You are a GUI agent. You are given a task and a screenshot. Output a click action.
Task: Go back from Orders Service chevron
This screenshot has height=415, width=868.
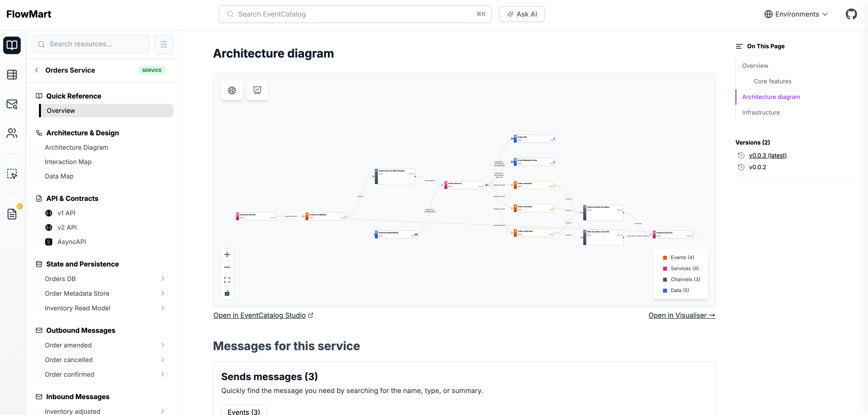[37, 70]
